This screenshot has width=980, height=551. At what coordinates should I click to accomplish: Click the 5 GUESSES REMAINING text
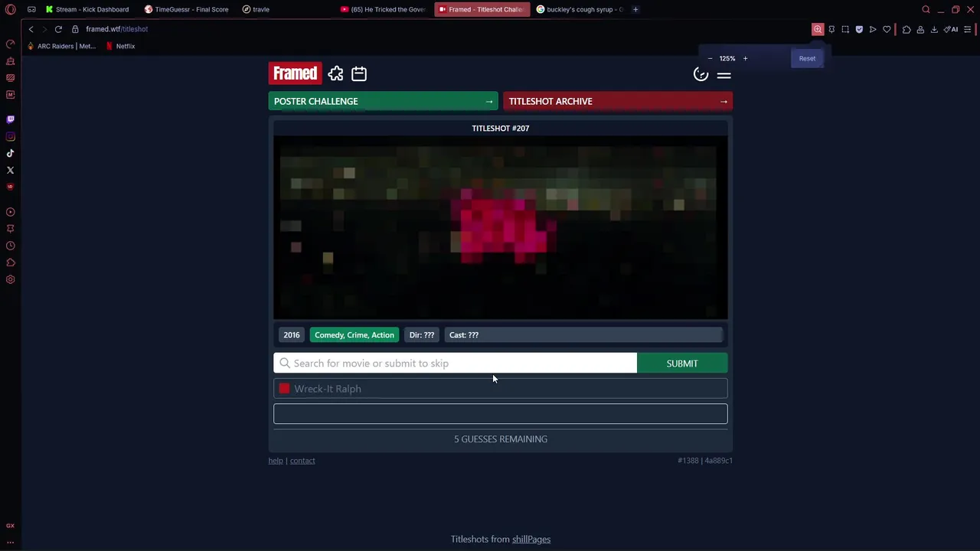[x=501, y=439]
